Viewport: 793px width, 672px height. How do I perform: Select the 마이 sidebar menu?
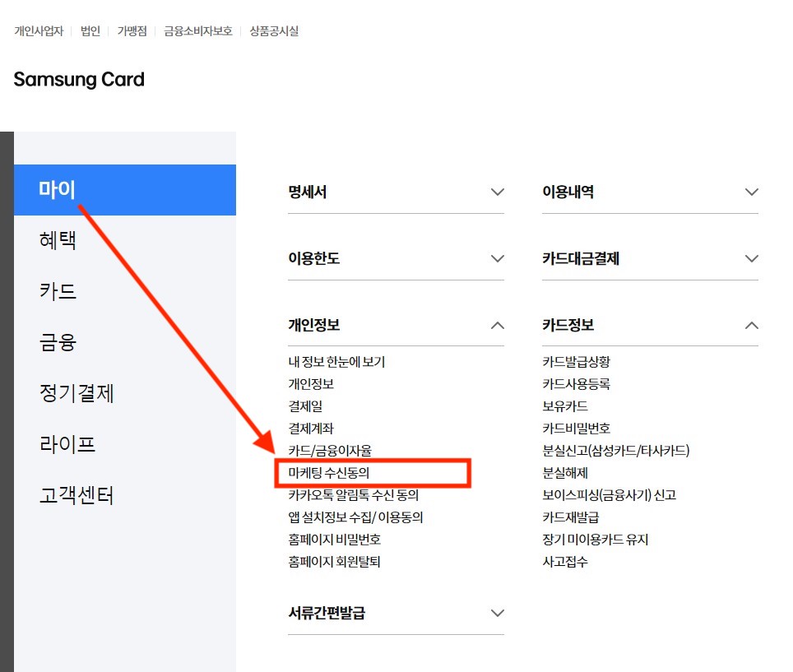point(125,190)
